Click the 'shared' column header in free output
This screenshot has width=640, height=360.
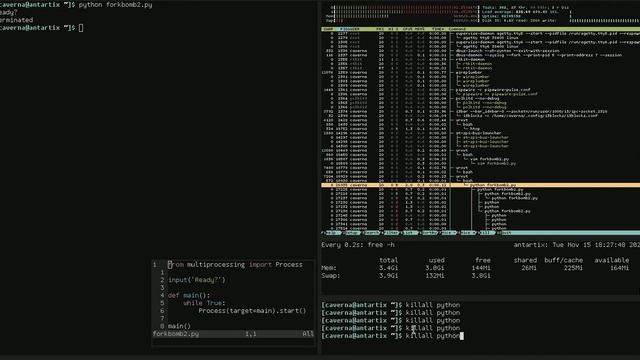[x=525, y=260]
